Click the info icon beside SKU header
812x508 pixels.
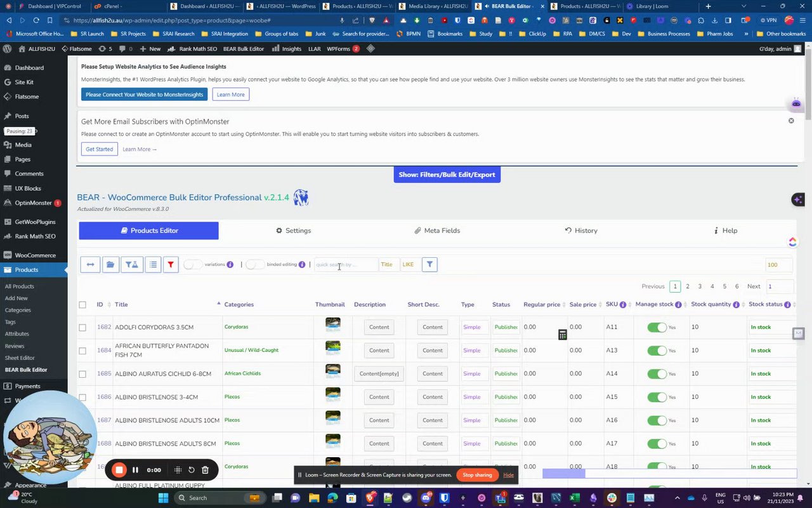pos(623,305)
